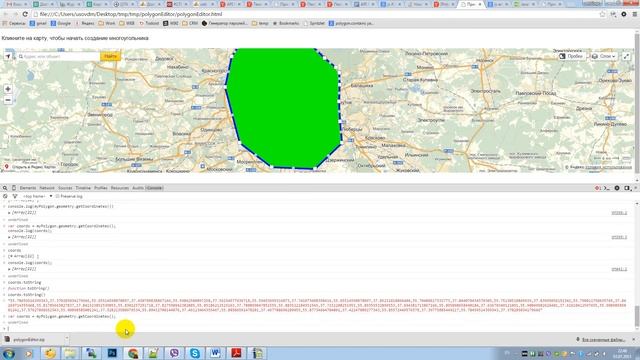640x360 pixels.
Task: Reload the page with refresh button
Action: click(25, 14)
